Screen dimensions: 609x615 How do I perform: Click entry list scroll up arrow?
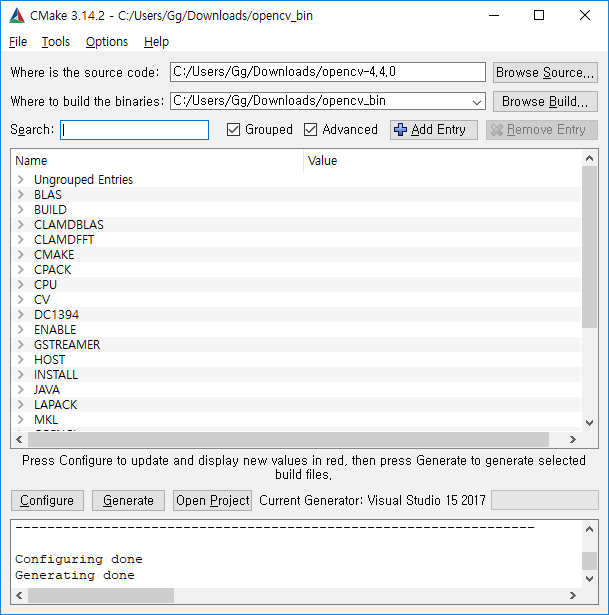[589, 158]
